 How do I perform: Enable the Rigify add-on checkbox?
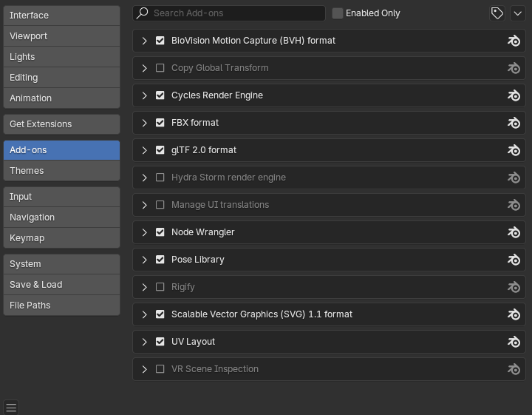click(160, 287)
